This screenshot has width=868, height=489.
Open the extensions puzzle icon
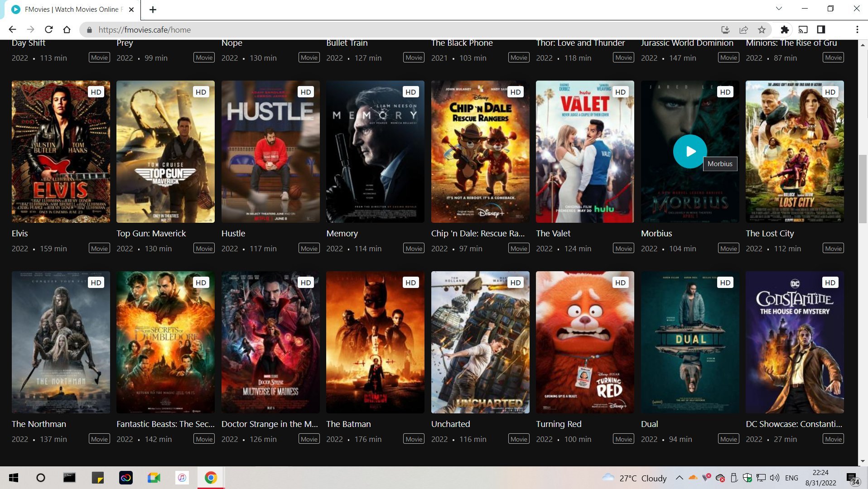click(x=785, y=29)
